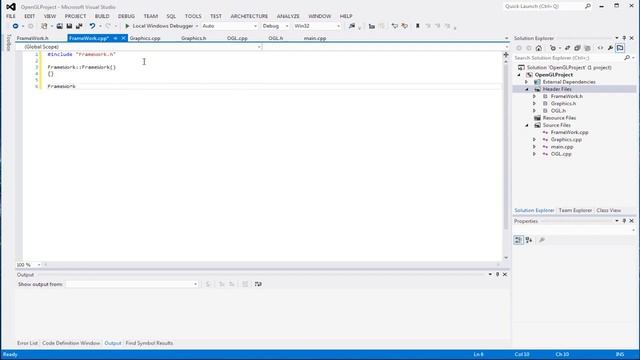Switch to the Graphics.cpp tab

[x=145, y=38]
